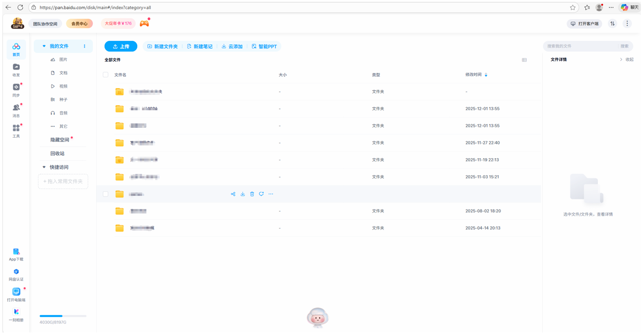This screenshot has height=336, width=644.
Task: Open 消息 in the left sidebar
Action: [16, 110]
